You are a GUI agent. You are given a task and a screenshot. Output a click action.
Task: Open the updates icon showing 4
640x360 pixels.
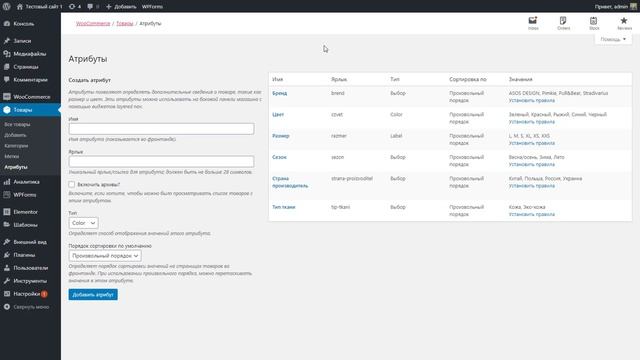pos(75,7)
